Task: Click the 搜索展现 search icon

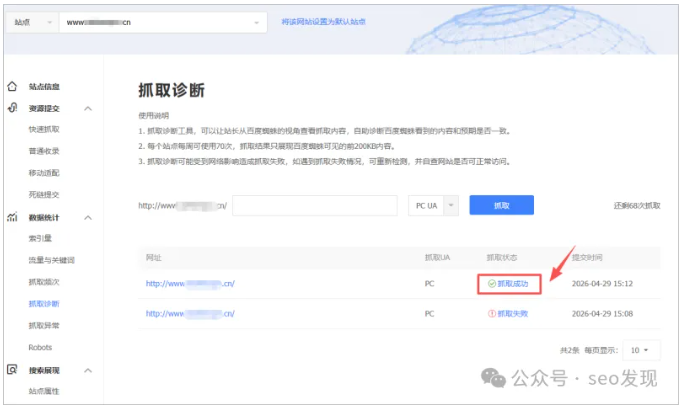Action: tap(12, 370)
